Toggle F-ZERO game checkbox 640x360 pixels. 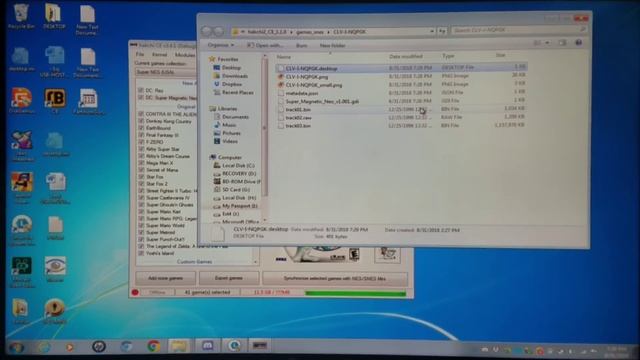pyautogui.click(x=141, y=142)
